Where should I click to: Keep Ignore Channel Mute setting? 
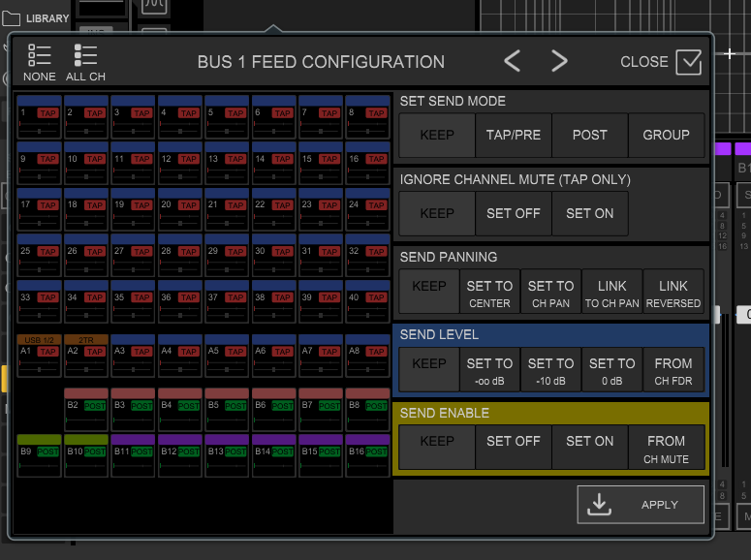[437, 214]
